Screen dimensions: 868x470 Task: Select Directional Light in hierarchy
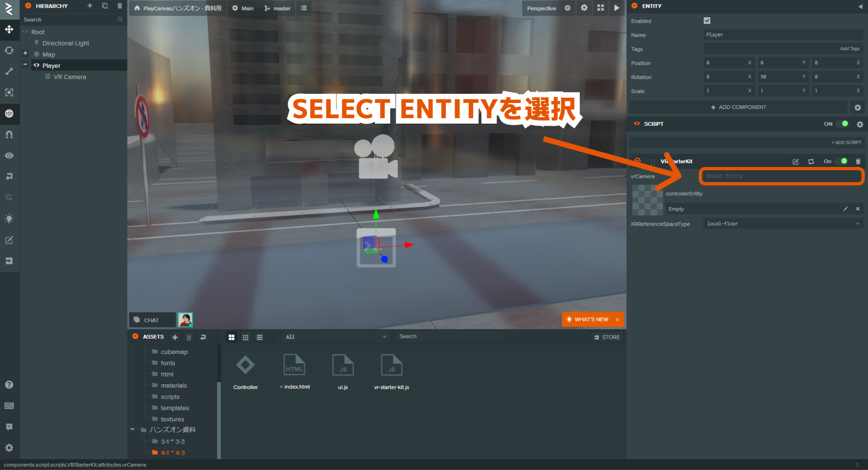(x=66, y=43)
